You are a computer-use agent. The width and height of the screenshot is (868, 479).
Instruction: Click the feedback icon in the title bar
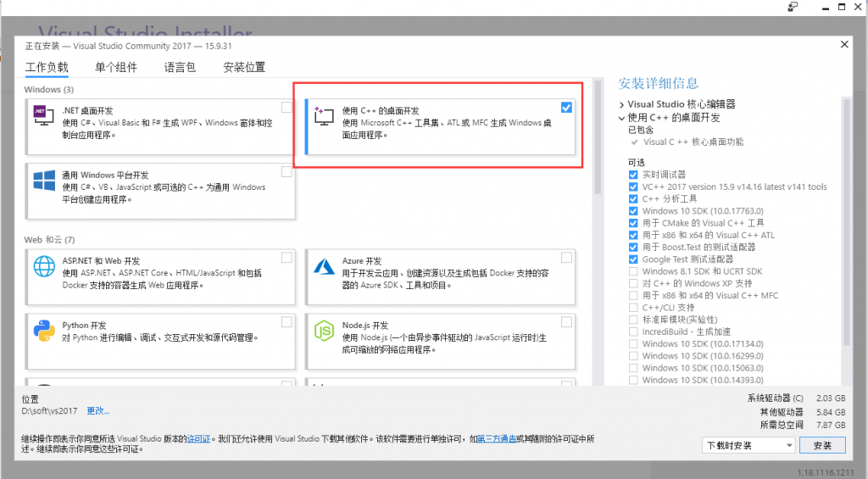(x=793, y=7)
